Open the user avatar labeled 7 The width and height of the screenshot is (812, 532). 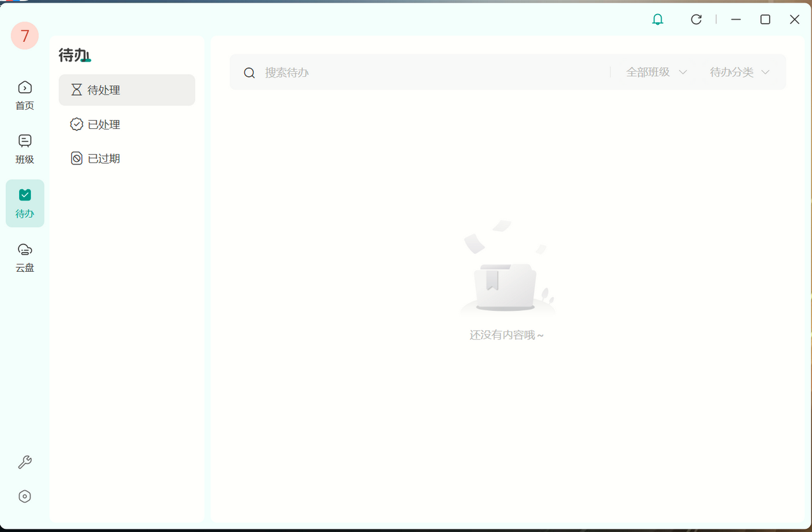click(25, 36)
